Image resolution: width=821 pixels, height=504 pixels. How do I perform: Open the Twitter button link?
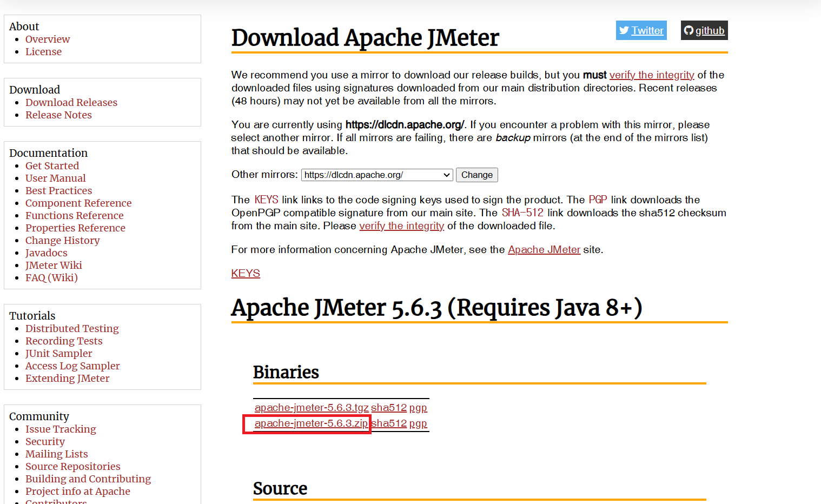641,30
